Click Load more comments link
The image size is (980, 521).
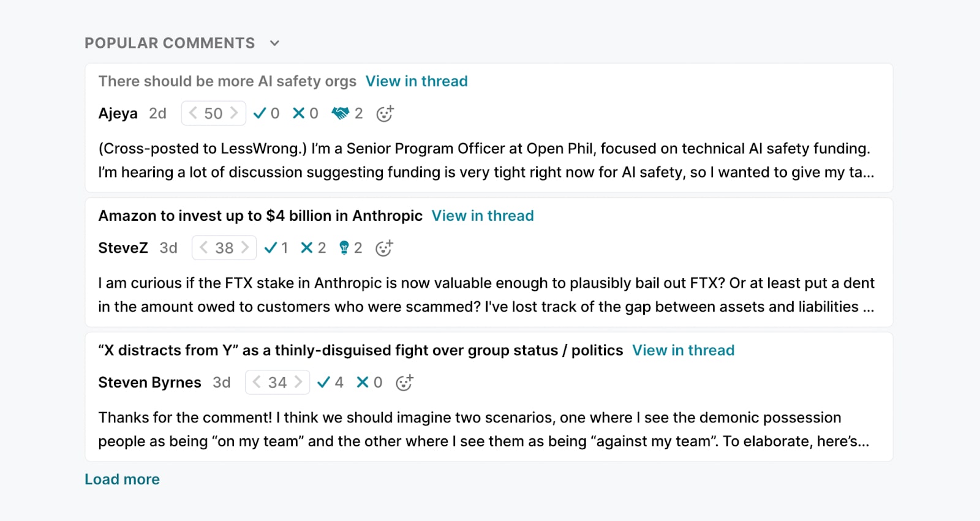point(122,479)
